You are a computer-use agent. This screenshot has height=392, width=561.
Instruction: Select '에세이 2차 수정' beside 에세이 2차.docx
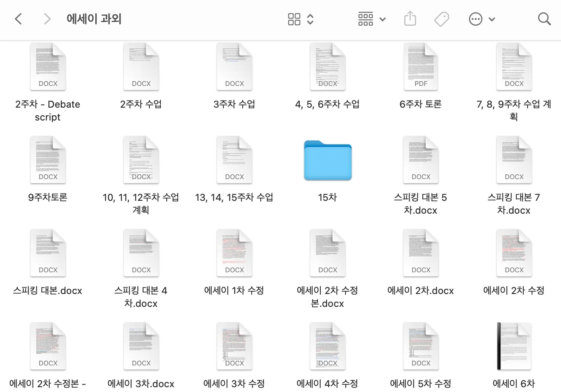point(514,253)
